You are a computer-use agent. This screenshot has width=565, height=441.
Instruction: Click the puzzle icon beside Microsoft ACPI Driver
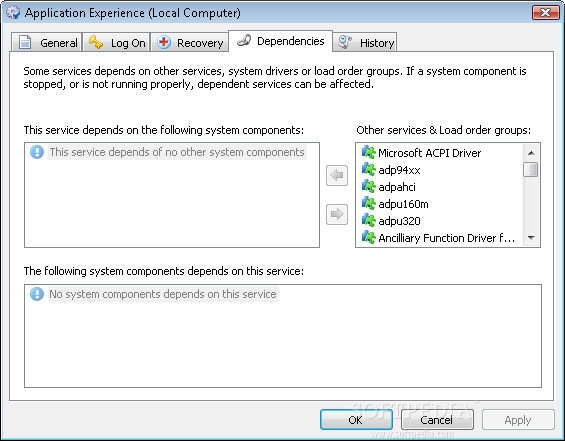(x=369, y=152)
